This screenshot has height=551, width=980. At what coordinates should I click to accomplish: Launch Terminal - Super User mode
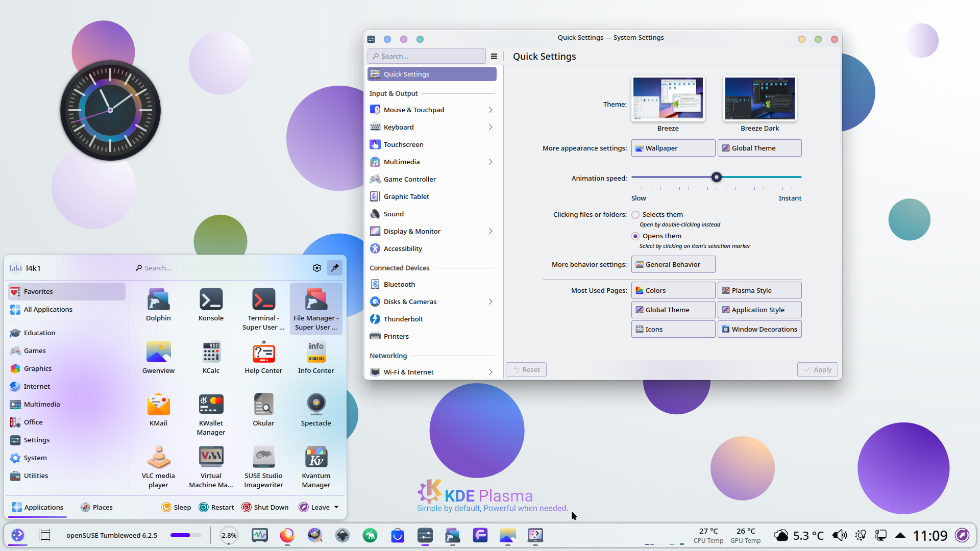pyautogui.click(x=263, y=309)
